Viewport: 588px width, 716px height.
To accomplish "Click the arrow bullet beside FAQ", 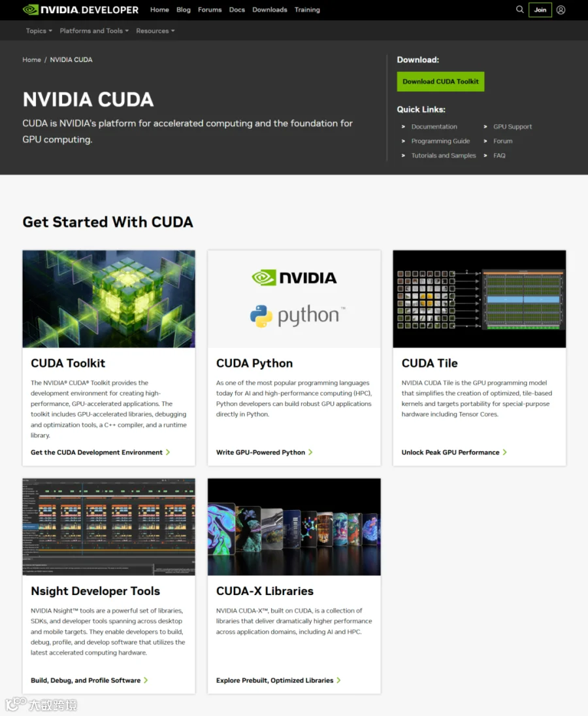I will pos(485,156).
